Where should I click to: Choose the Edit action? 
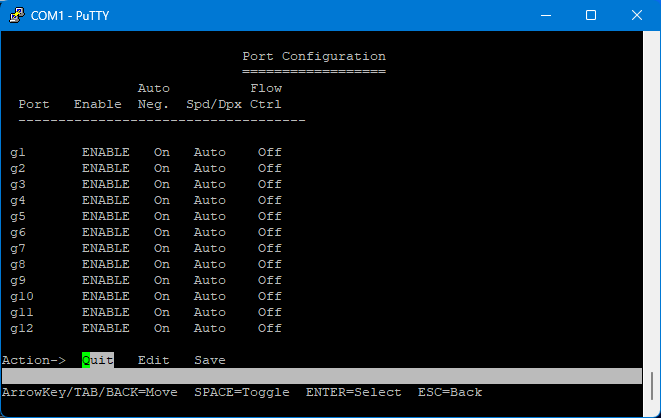(153, 360)
